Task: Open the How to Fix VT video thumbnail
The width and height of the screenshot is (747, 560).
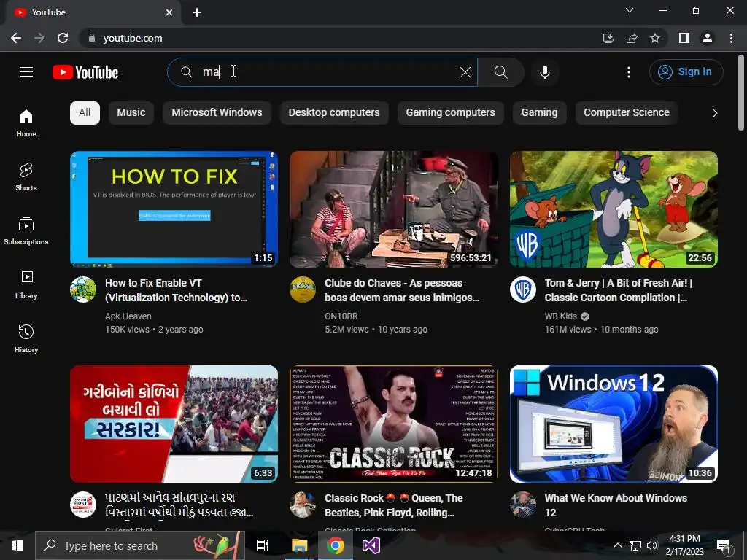Action: (x=174, y=209)
